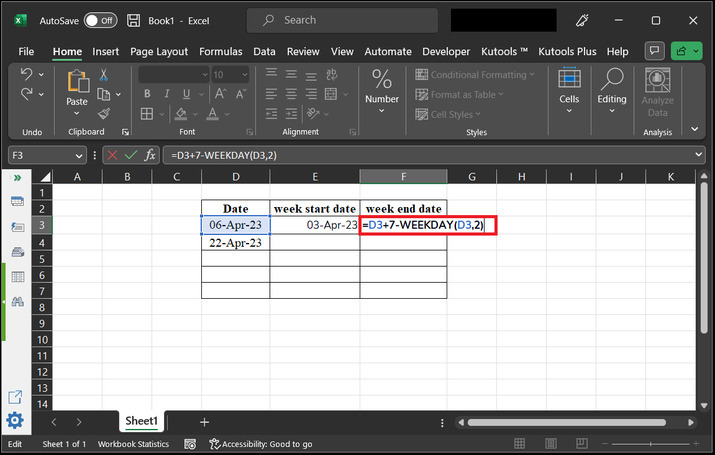Click Workbook Statistics in status bar

coord(133,444)
